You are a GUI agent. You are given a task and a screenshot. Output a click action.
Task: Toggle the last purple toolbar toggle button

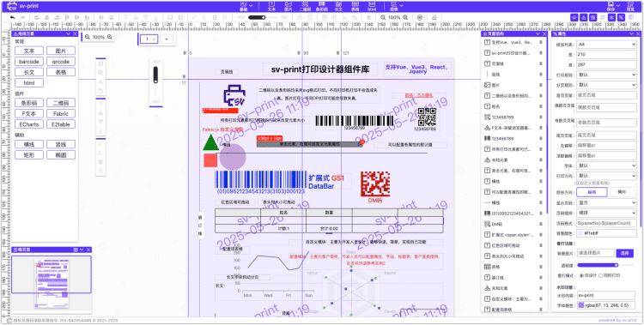click(x=622, y=18)
